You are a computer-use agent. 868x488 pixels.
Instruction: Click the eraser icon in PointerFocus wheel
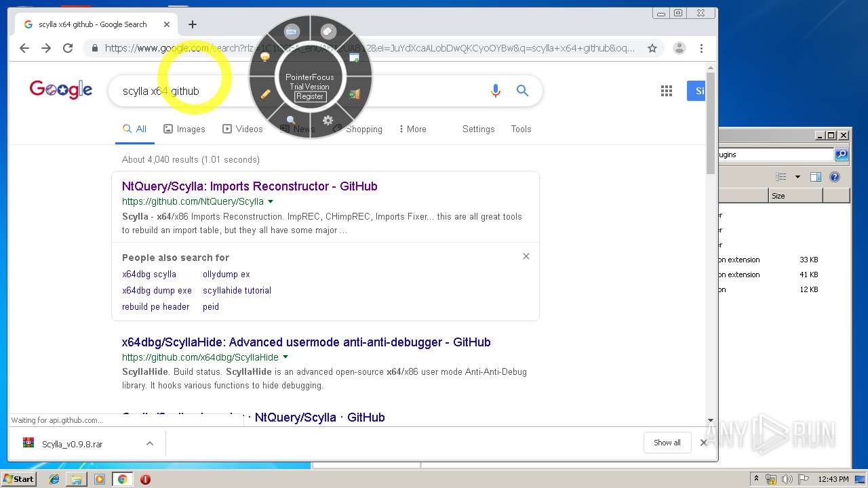point(328,31)
